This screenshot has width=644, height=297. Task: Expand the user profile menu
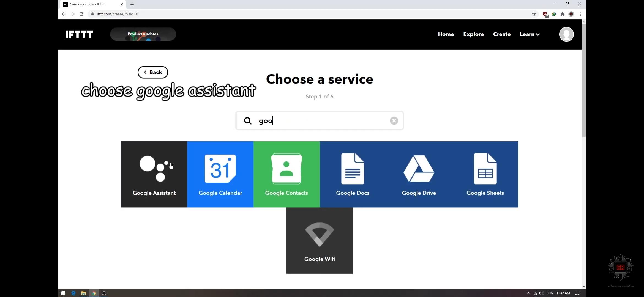566,34
